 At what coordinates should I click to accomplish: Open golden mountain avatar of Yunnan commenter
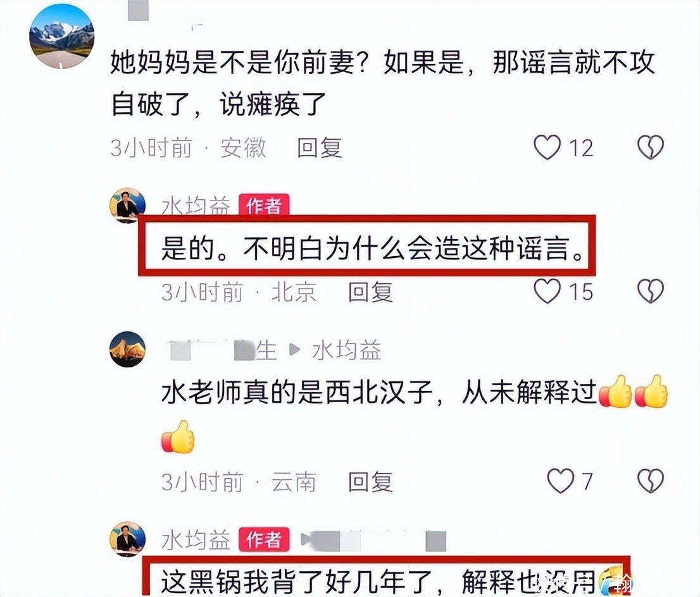pos(128,349)
